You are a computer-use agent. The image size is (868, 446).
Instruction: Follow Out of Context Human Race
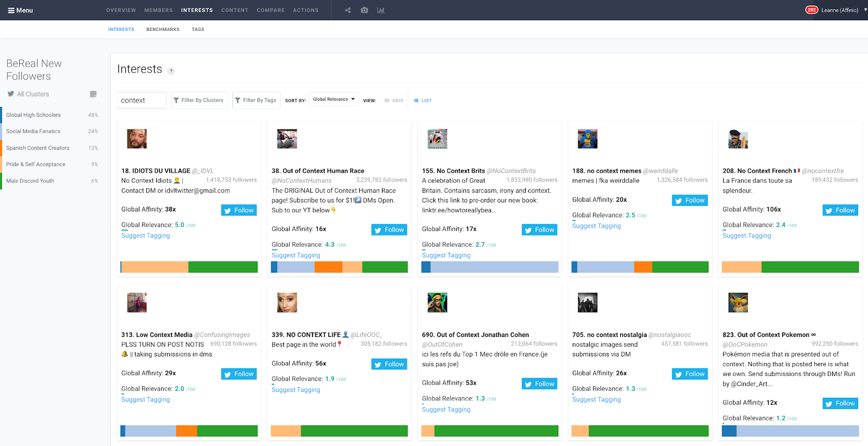click(x=389, y=230)
